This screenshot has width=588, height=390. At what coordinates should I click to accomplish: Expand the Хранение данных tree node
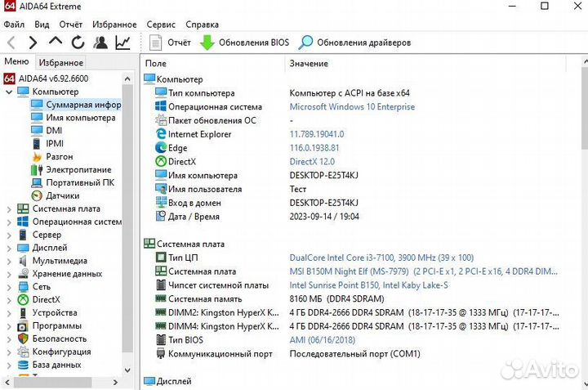coord(9,274)
